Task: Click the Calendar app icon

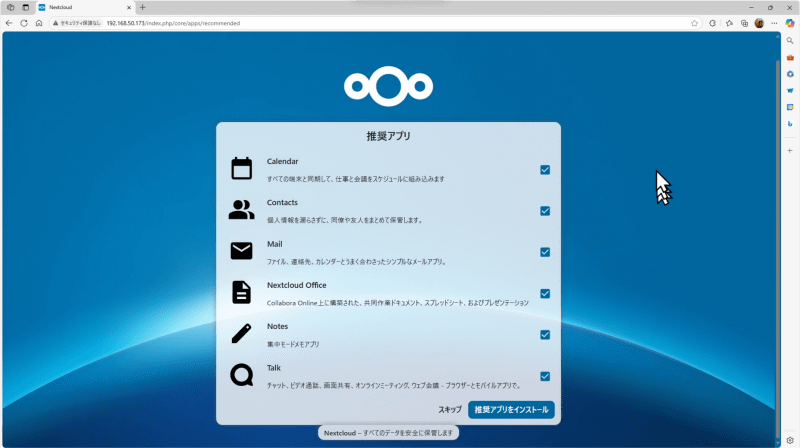Action: click(241, 168)
